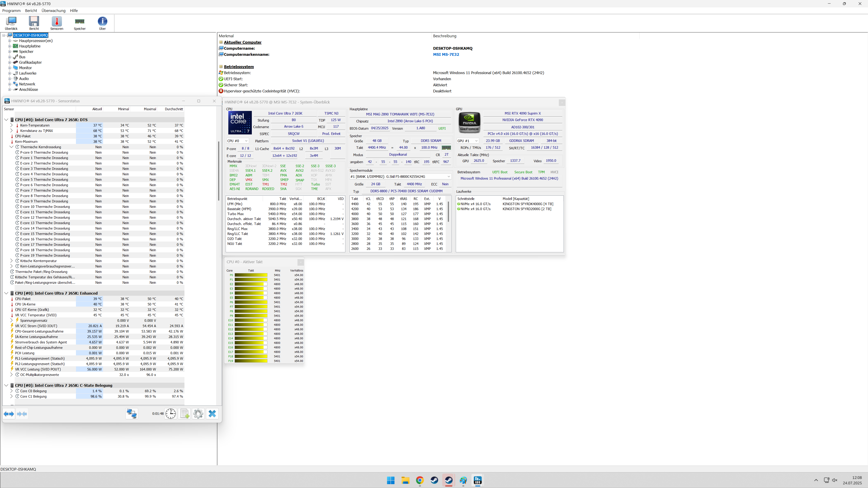Open the Bericht menu in menu bar

(31, 10)
